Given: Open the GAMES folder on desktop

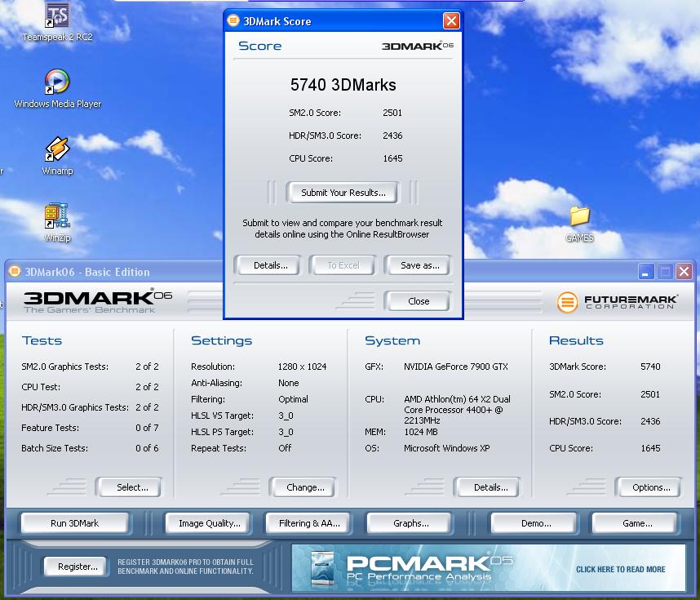Looking at the screenshot, I should point(579,224).
